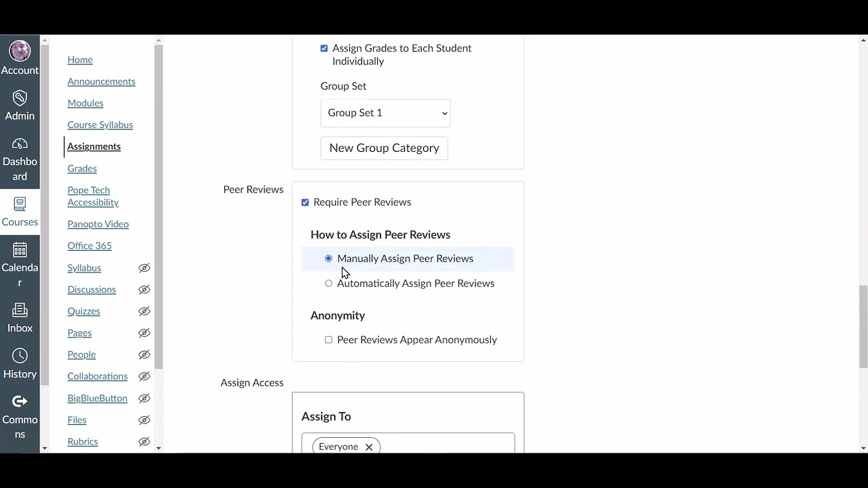Click hidden eye icon beside Rubrics
This screenshot has height=488, width=868.
144,441
